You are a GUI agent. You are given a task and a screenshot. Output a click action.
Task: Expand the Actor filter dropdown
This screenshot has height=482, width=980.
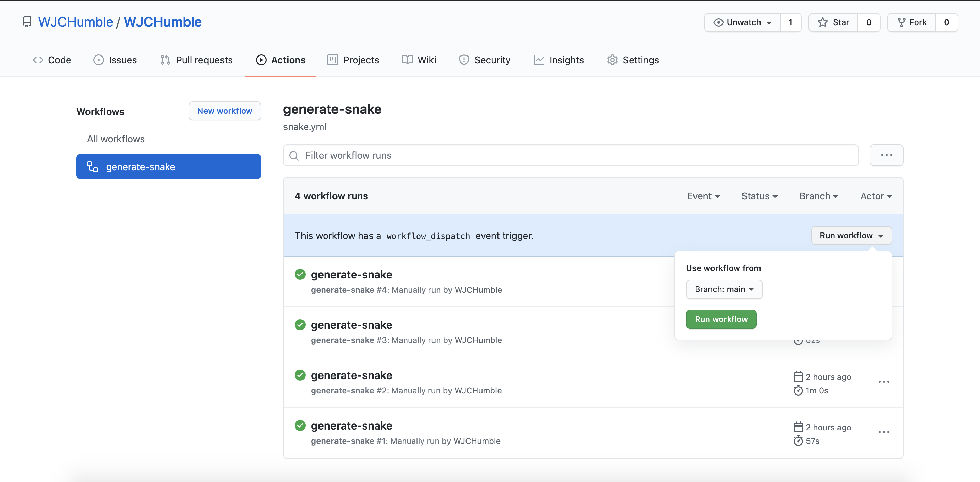[x=876, y=196]
